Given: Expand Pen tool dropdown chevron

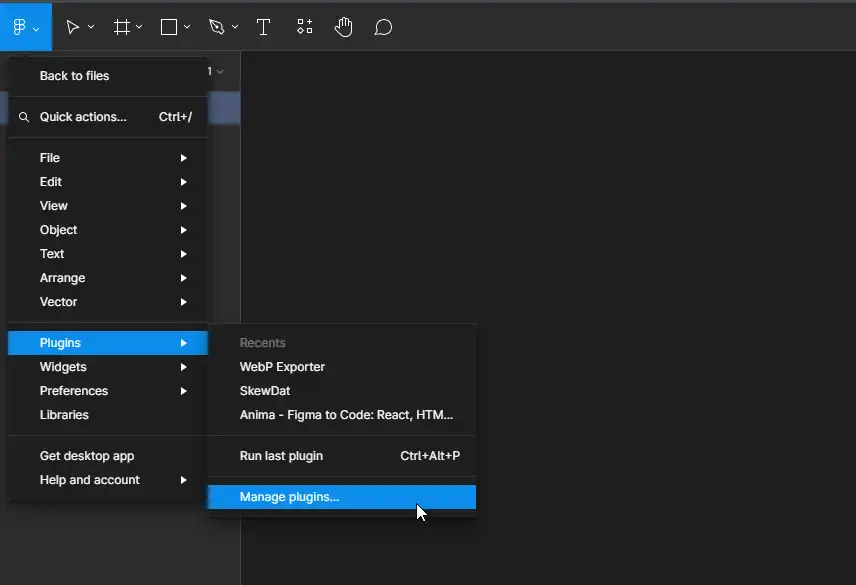Looking at the screenshot, I should coord(235,27).
